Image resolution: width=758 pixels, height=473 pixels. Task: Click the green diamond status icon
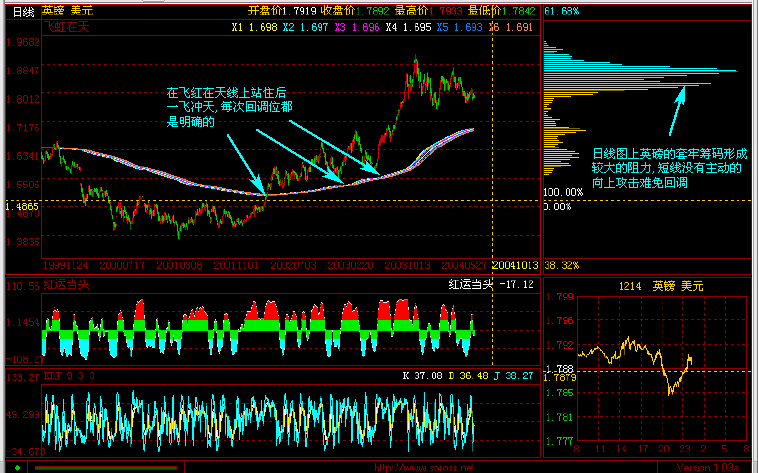click(17, 468)
